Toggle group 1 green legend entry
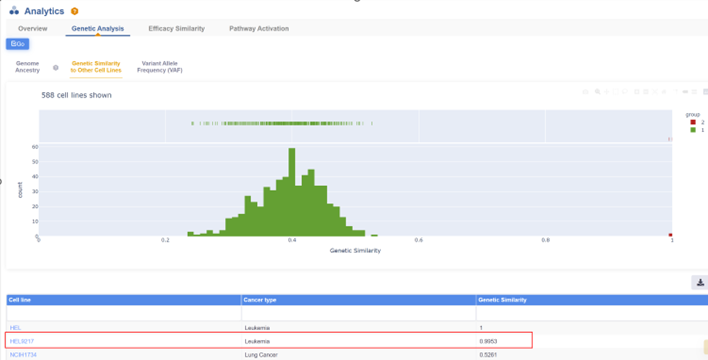 (697, 130)
